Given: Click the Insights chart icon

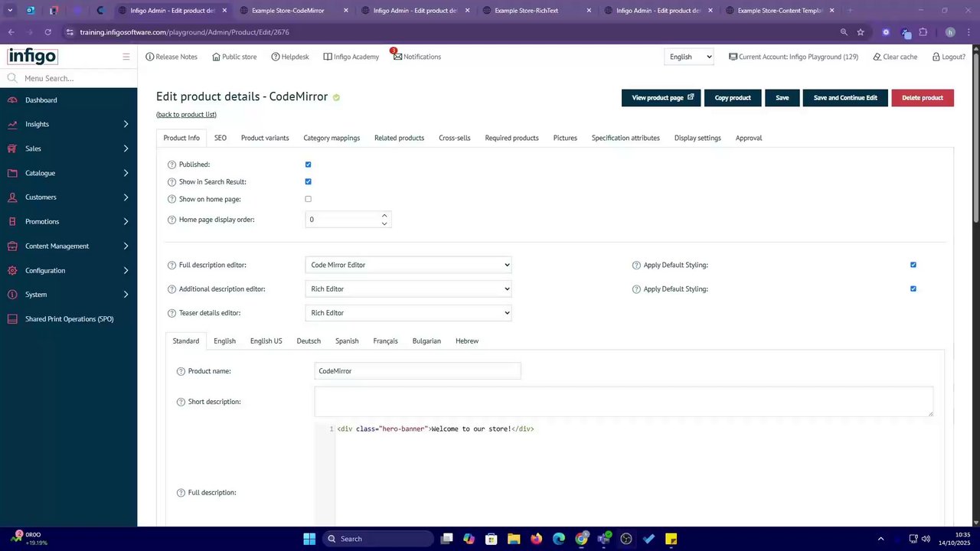Looking at the screenshot, I should 12,124.
